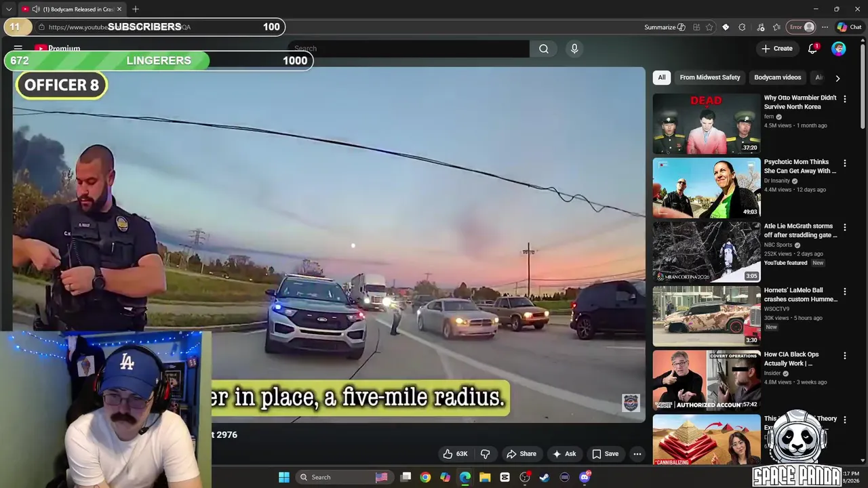
Task: Open tab list dropdown arrow
Action: (x=9, y=9)
